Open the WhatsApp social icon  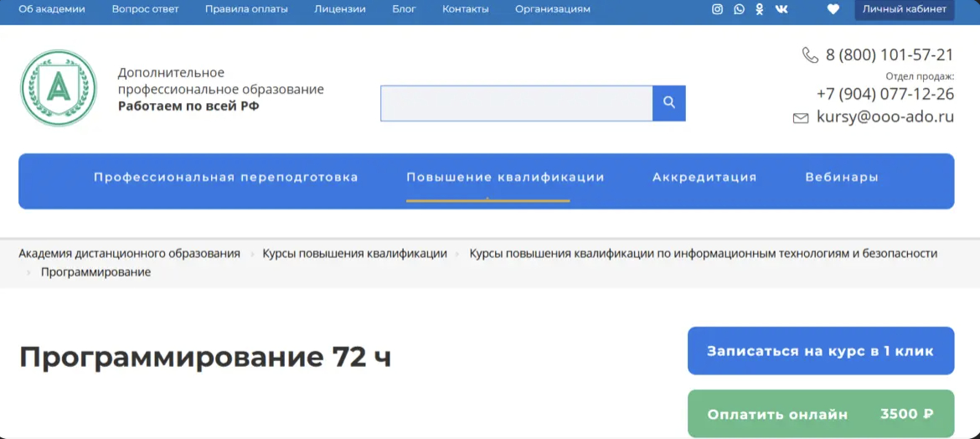click(740, 9)
